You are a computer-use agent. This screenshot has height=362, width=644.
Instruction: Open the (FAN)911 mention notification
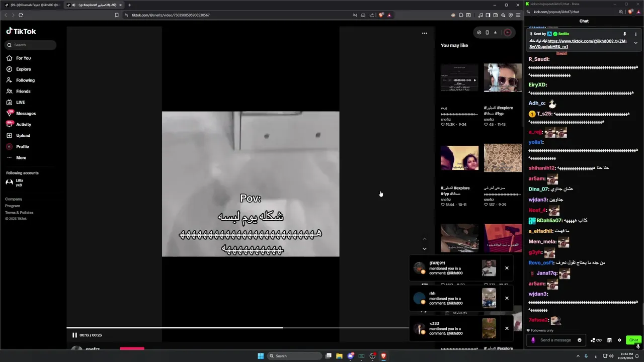455,268
